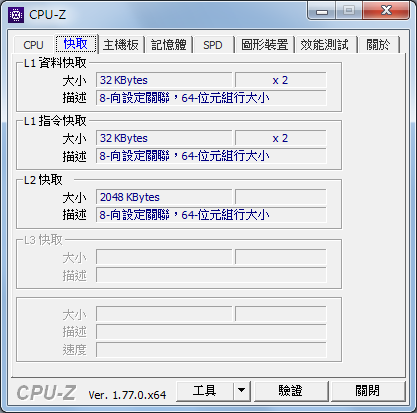Open the SPD tab

pos(213,45)
